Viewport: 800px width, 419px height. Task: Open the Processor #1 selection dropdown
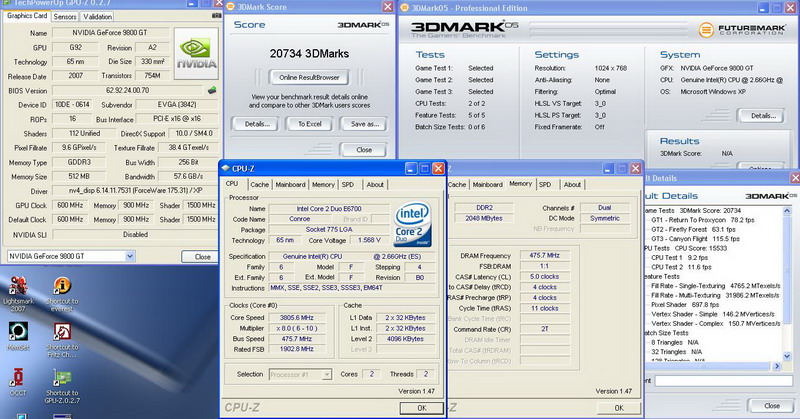(x=326, y=375)
